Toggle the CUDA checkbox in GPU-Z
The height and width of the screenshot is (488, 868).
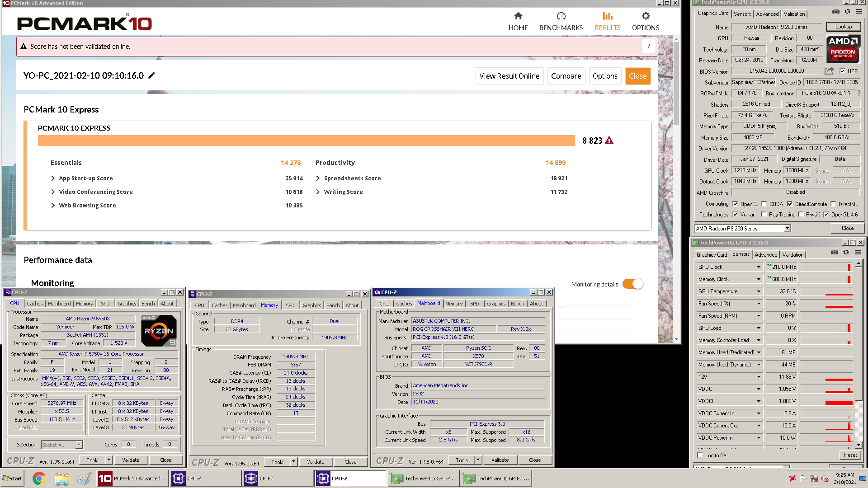[764, 204]
